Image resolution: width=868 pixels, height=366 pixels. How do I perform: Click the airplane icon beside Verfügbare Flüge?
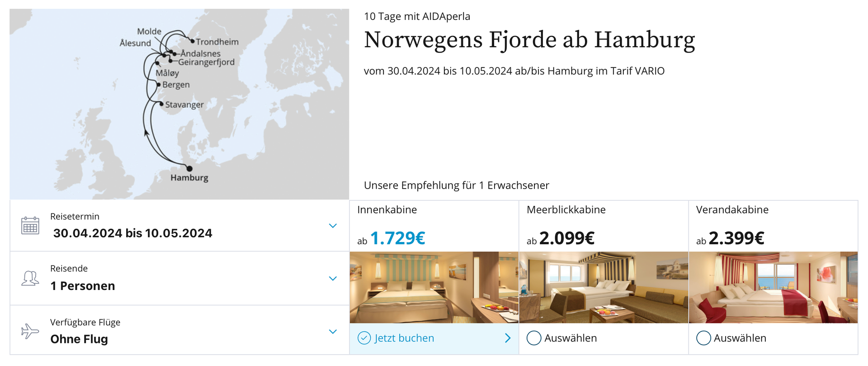[x=30, y=331]
